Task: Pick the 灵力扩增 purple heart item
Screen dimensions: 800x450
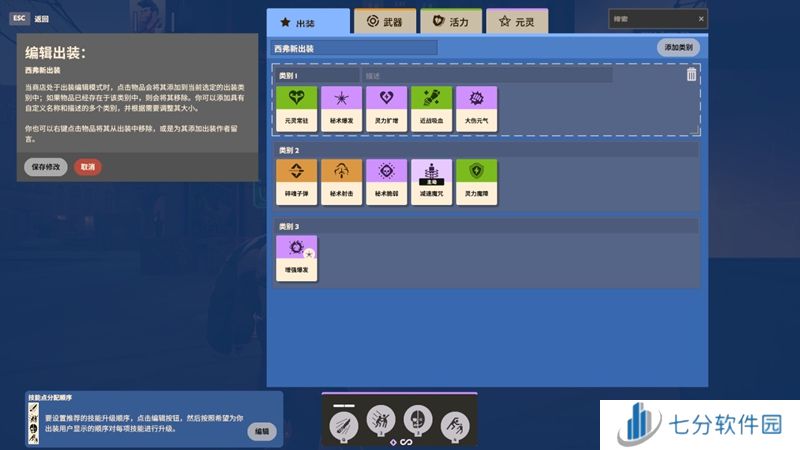Action: click(387, 107)
